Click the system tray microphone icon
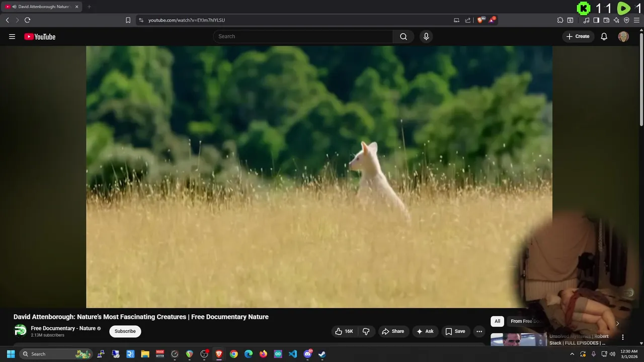Image resolution: width=644 pixels, height=362 pixels. click(594, 354)
